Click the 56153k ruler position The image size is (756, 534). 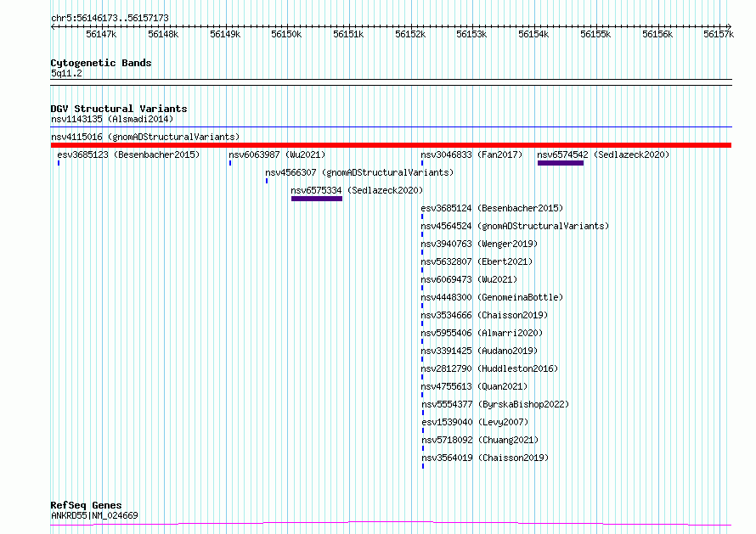coord(471,34)
